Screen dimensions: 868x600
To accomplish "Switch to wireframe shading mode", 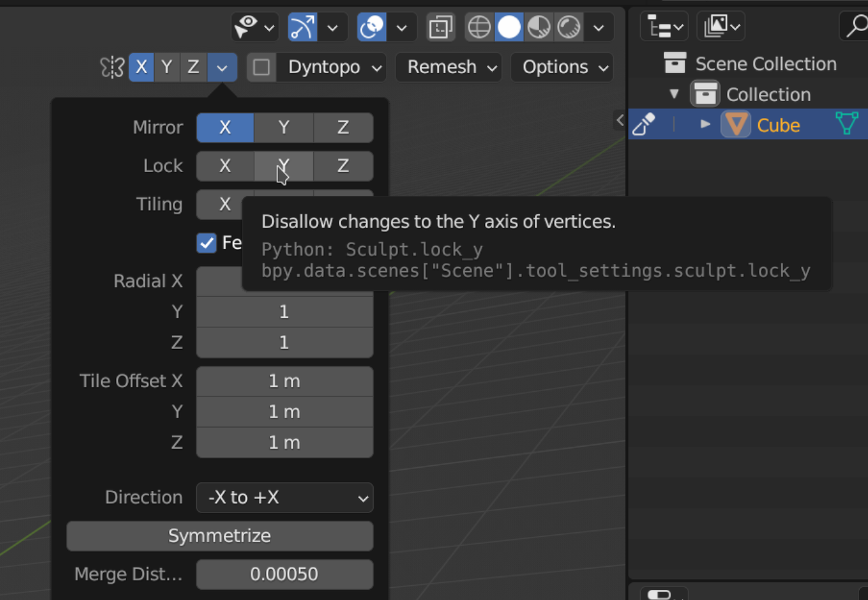I will point(479,27).
